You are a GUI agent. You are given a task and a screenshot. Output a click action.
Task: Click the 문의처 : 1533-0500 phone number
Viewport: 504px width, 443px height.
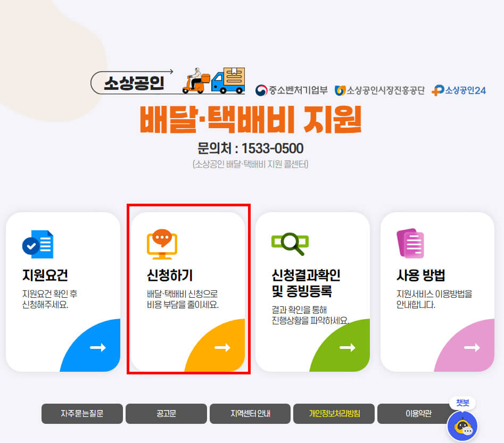pyautogui.click(x=250, y=148)
